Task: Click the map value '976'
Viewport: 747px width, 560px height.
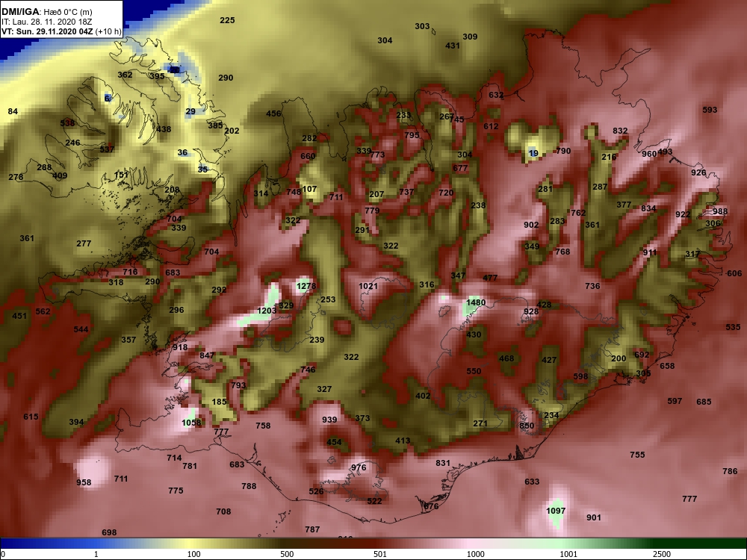Action: pyautogui.click(x=359, y=467)
